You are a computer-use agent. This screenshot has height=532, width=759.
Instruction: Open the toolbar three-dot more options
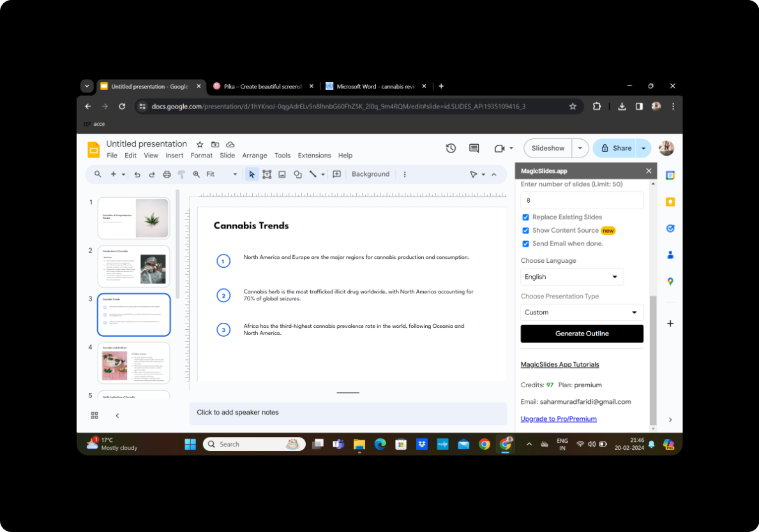point(405,174)
